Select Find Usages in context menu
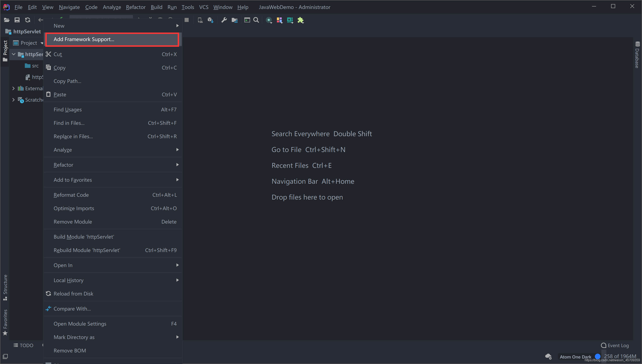 pyautogui.click(x=113, y=110)
